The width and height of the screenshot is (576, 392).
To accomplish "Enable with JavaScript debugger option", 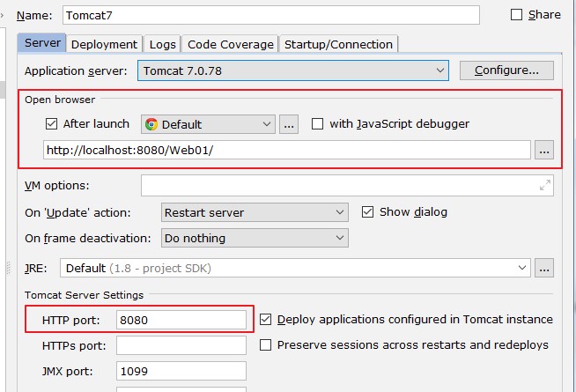I will pos(318,124).
